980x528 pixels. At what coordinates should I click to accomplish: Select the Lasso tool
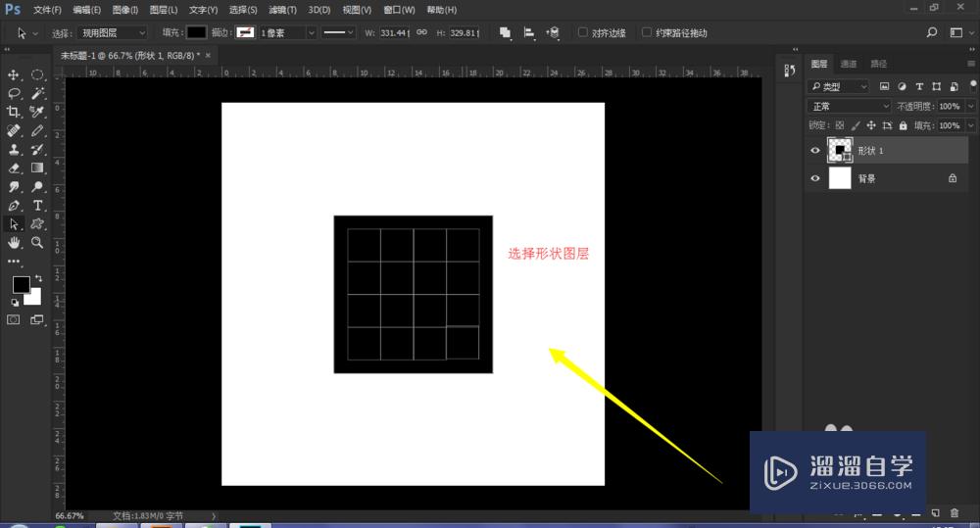(x=13, y=94)
